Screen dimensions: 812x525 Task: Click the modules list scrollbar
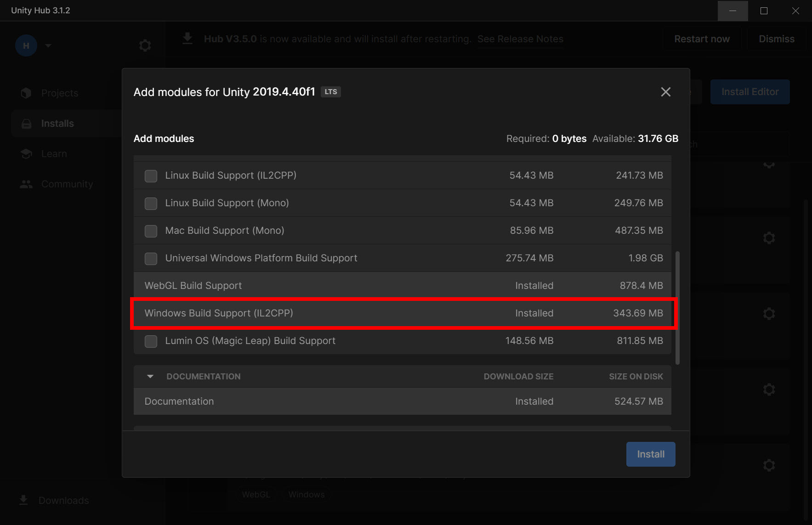click(677, 308)
